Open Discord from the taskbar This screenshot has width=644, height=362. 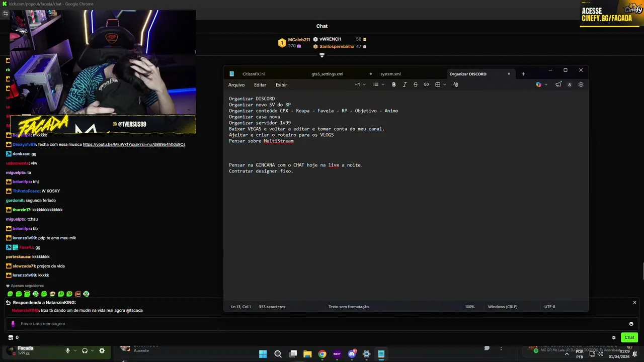(x=352, y=354)
